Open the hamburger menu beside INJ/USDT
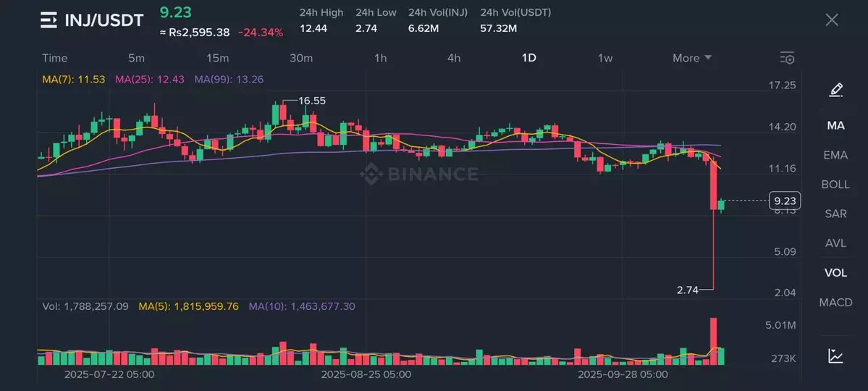The width and height of the screenshot is (868, 391). point(49,20)
